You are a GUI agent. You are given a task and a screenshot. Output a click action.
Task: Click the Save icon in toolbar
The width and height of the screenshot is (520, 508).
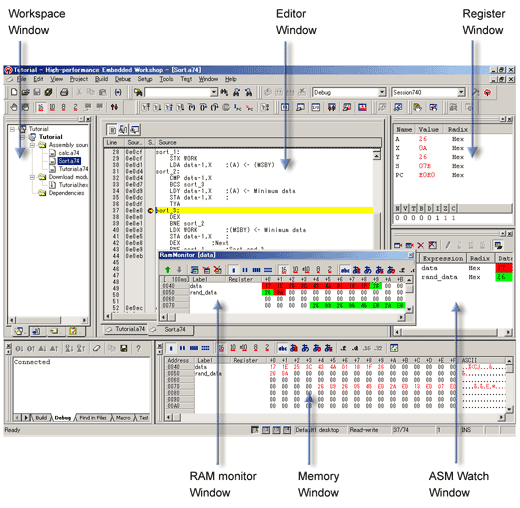(37, 92)
